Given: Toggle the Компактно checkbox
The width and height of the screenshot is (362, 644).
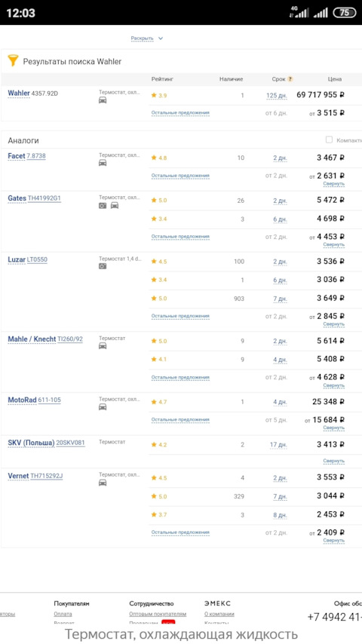Looking at the screenshot, I should click(329, 140).
